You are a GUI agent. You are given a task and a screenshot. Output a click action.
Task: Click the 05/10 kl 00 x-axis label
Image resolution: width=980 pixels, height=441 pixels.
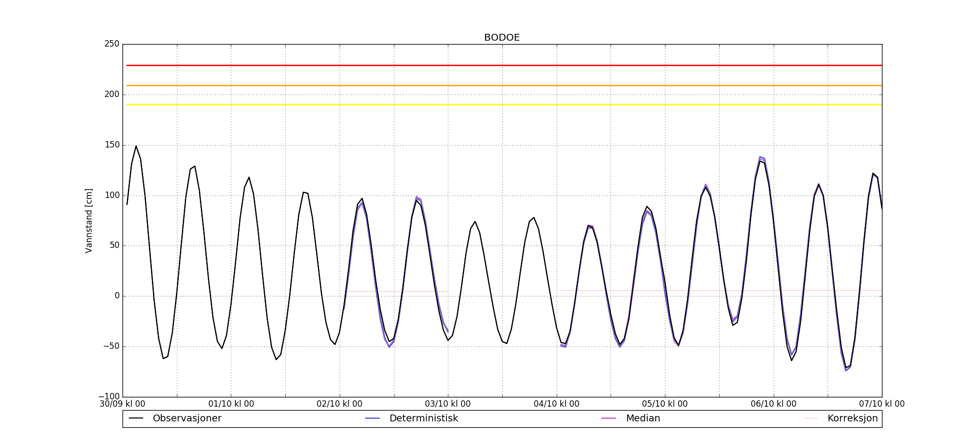tap(665, 404)
